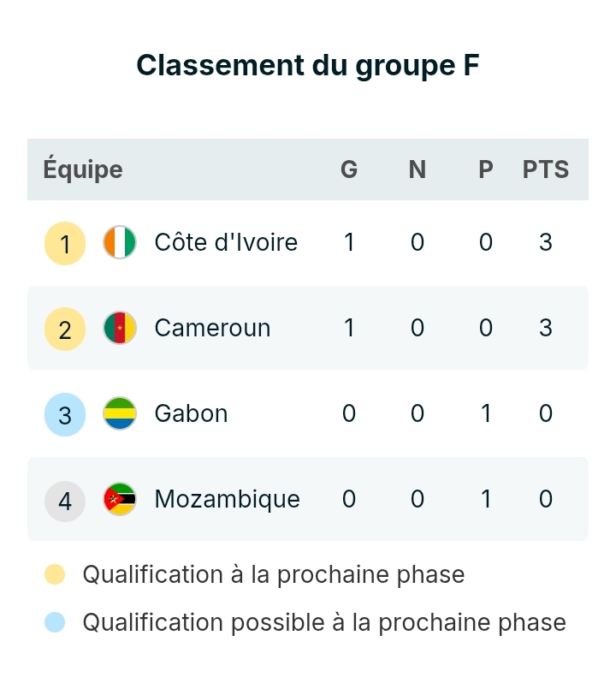This screenshot has width=616, height=689.
Task: Click the N draws column header
Action: (418, 169)
